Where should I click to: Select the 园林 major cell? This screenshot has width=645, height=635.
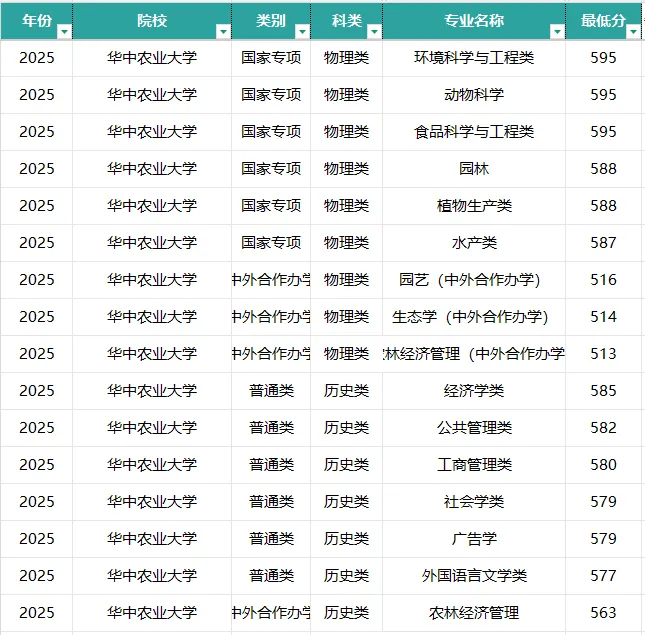coord(474,169)
